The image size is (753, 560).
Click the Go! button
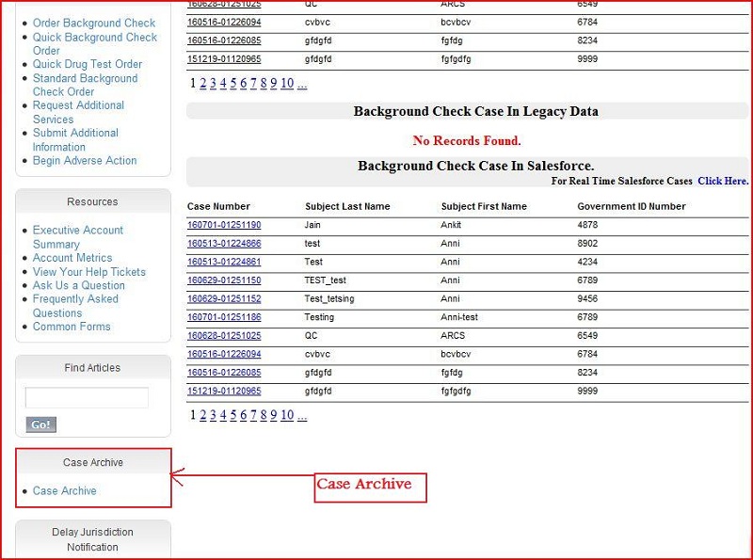[40, 424]
